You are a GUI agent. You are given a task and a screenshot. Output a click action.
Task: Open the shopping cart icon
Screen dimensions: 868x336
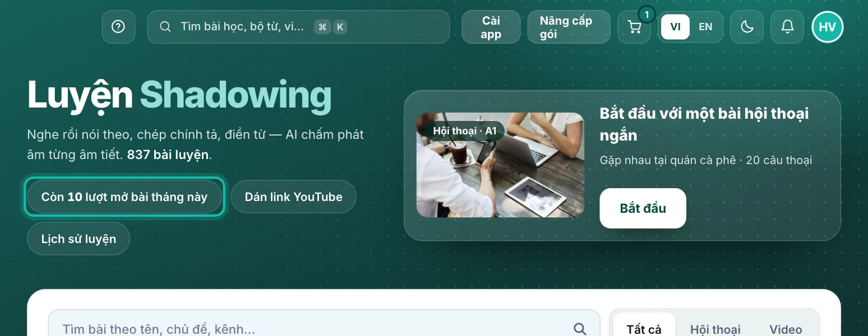(634, 27)
